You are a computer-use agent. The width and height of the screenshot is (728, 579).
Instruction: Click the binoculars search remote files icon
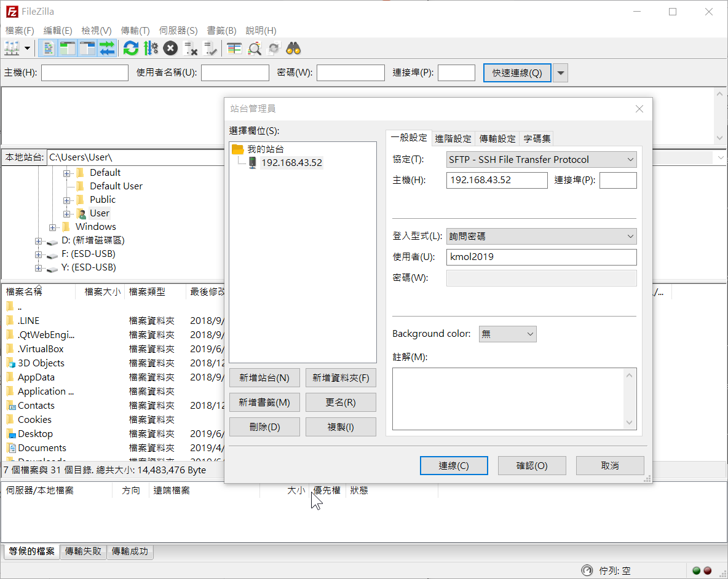[293, 48]
